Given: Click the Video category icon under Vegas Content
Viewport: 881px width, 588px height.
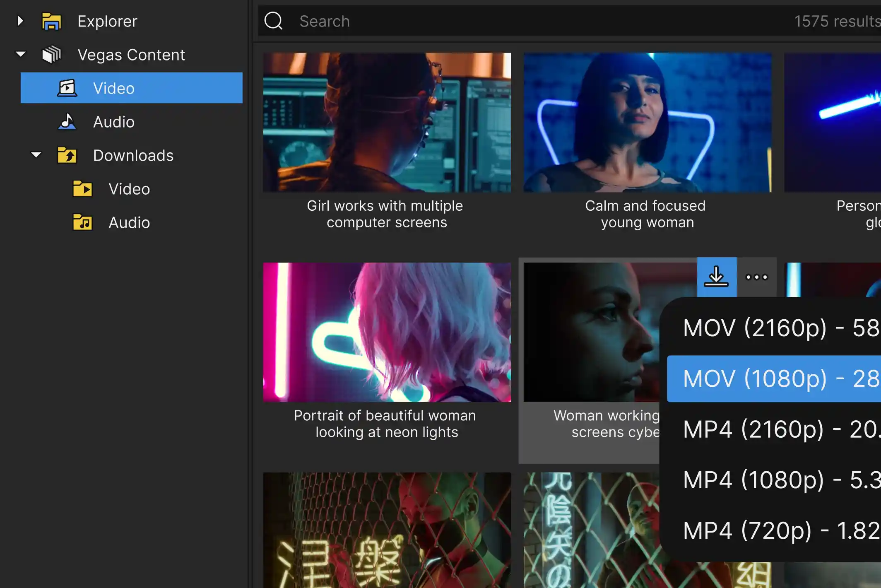Looking at the screenshot, I should point(67,88).
